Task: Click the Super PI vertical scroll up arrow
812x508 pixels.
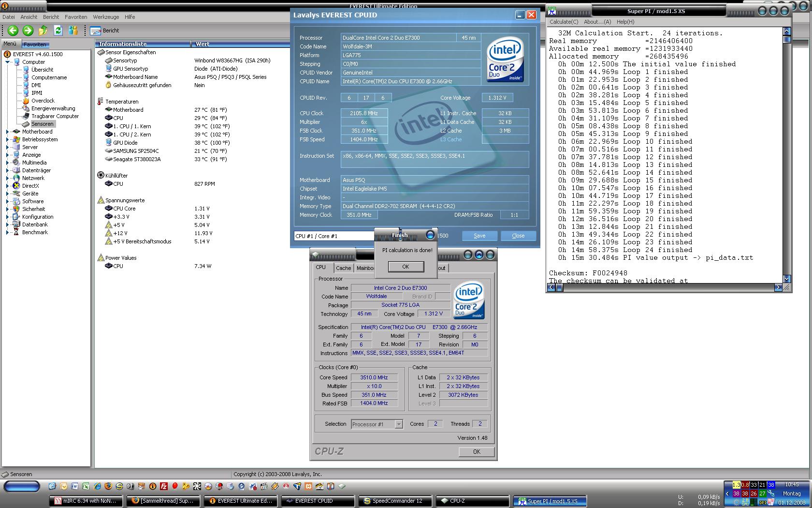Action: pos(786,31)
